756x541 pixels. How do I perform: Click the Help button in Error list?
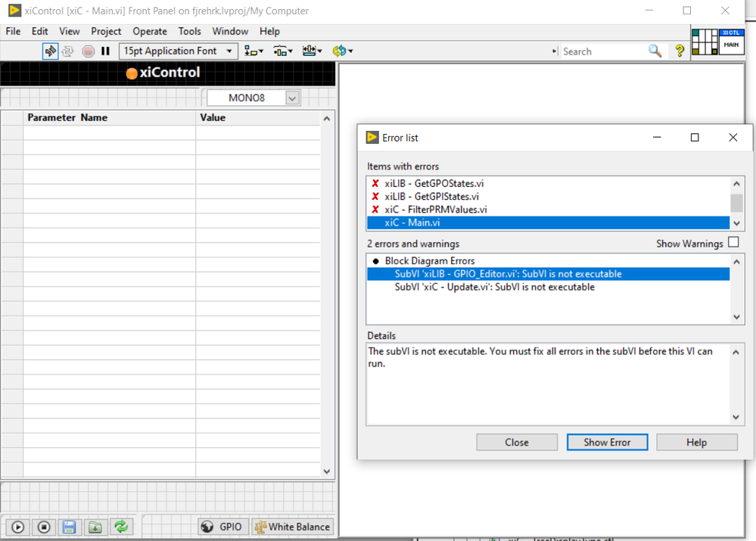[697, 442]
